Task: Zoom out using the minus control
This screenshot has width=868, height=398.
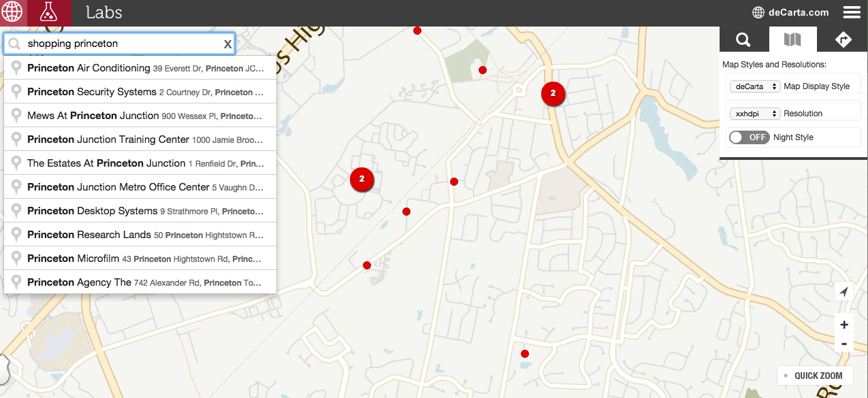Action: pyautogui.click(x=843, y=343)
